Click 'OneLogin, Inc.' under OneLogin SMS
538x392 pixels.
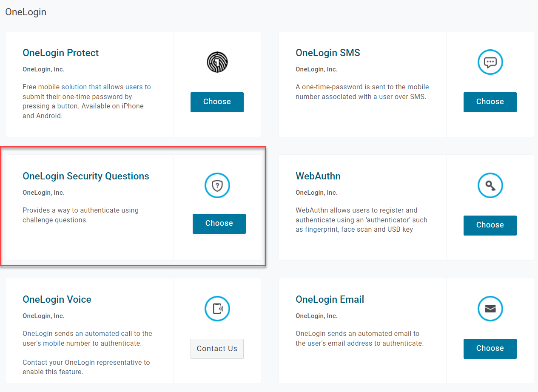coord(316,69)
